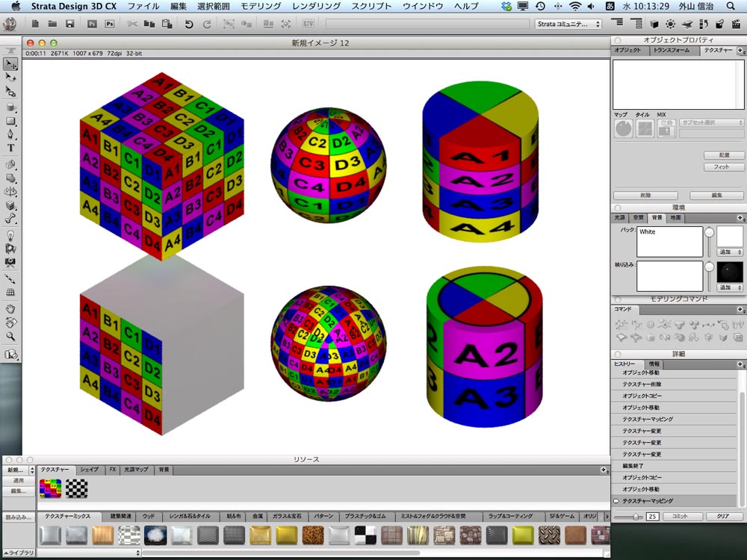
Task: Click the 映り込み slider knob
Action: coord(710,267)
